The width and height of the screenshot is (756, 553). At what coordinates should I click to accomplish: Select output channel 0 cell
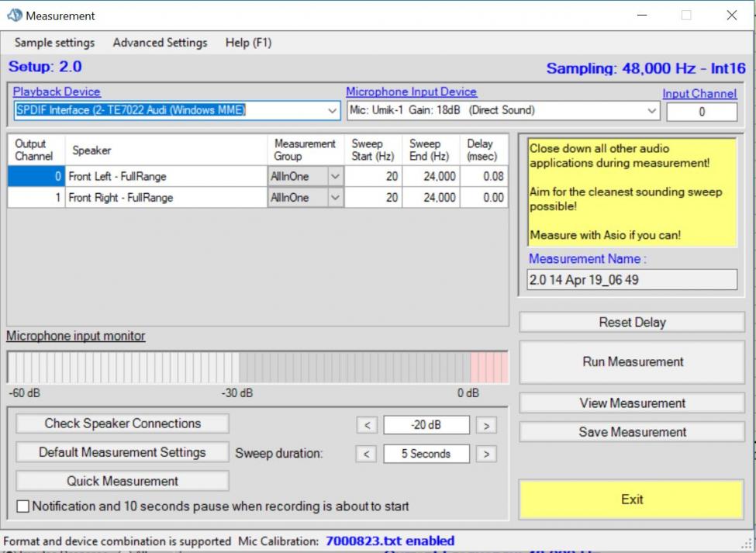point(36,177)
